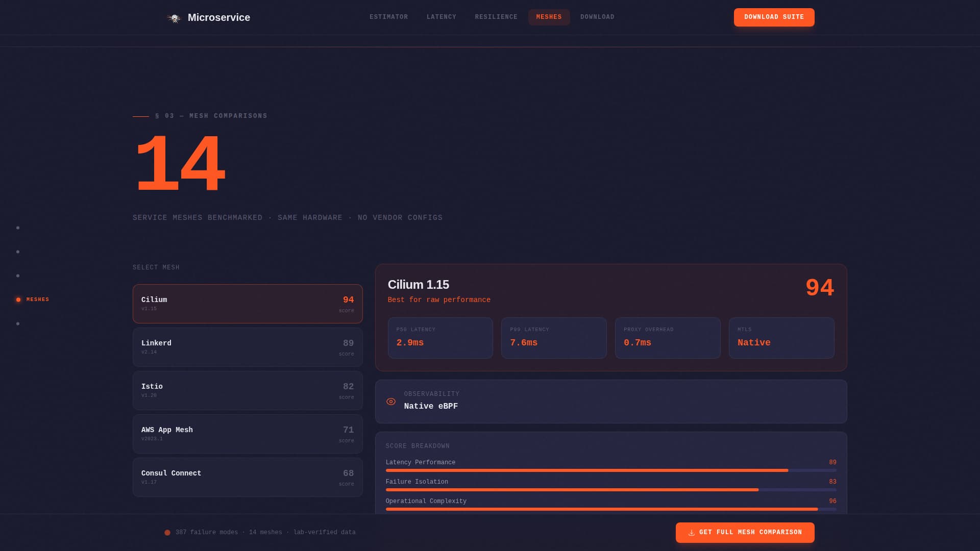
Task: Click the Observability Native eBPF card
Action: pos(611,402)
